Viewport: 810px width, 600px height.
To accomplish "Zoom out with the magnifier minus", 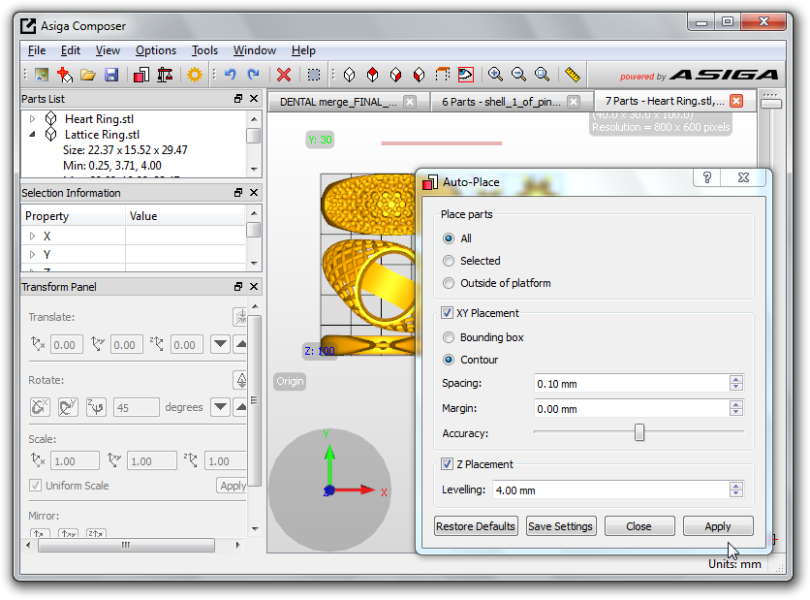I will point(519,75).
